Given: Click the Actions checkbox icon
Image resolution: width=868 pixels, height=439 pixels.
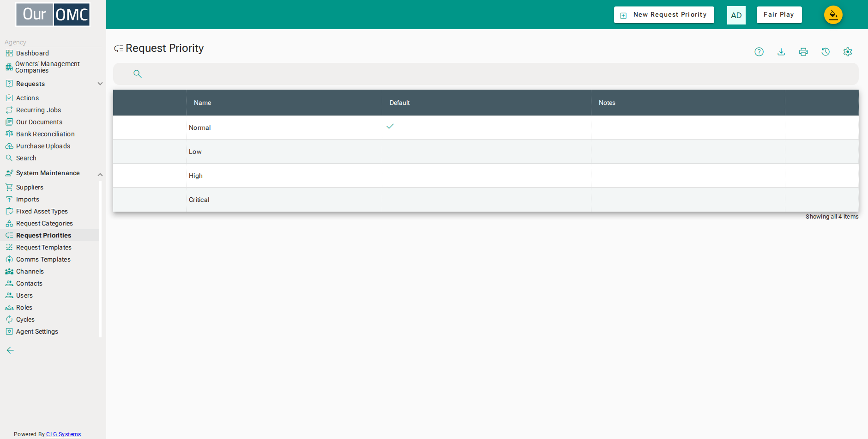Looking at the screenshot, I should point(9,98).
